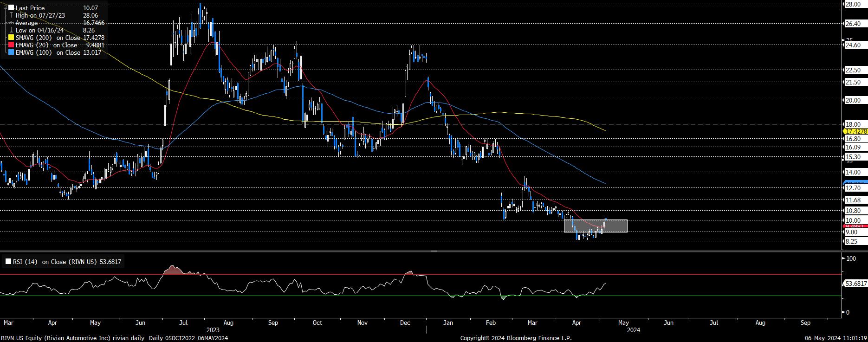Click the 2024 year label
The width and height of the screenshot is (868, 342).
634,330
